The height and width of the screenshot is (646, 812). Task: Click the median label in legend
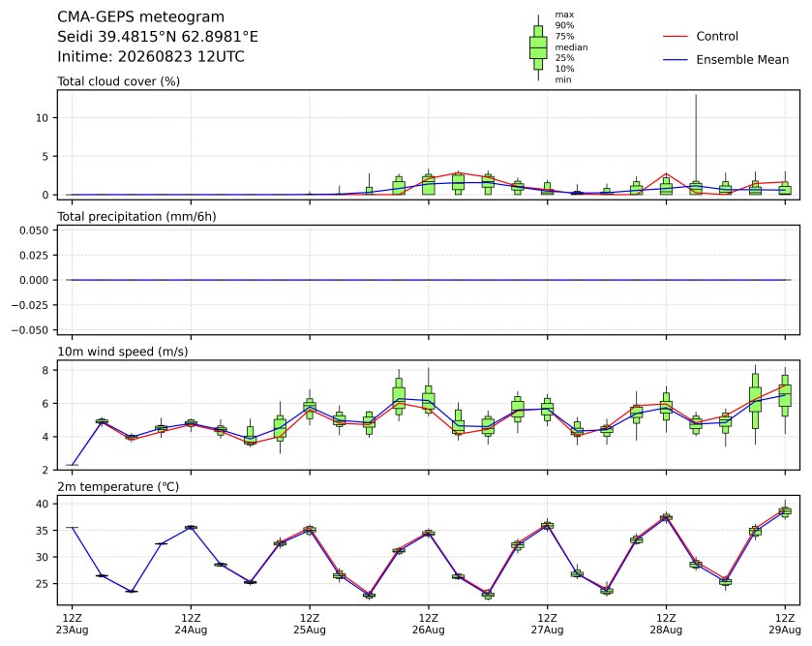(571, 47)
